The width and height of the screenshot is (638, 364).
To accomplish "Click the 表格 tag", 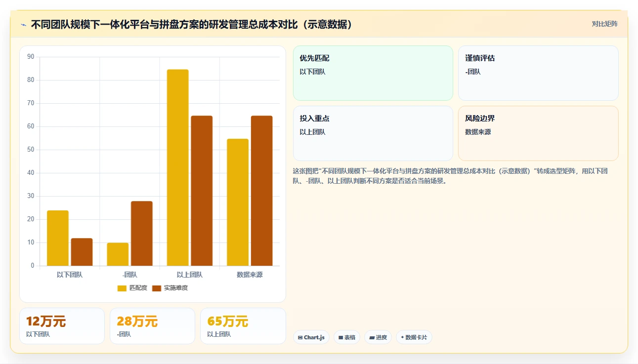I will click(x=347, y=337).
